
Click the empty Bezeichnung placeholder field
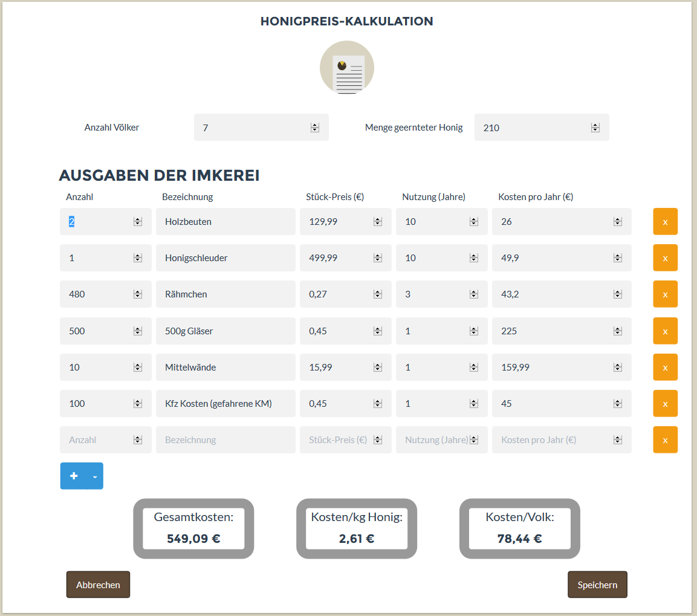click(225, 439)
